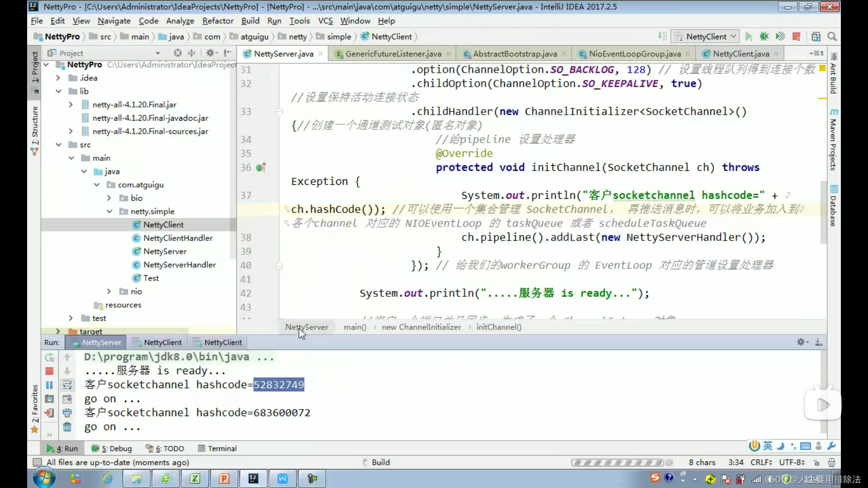The width and height of the screenshot is (868, 488).
Task: Hide Project panel icon
Action: [x=228, y=53]
